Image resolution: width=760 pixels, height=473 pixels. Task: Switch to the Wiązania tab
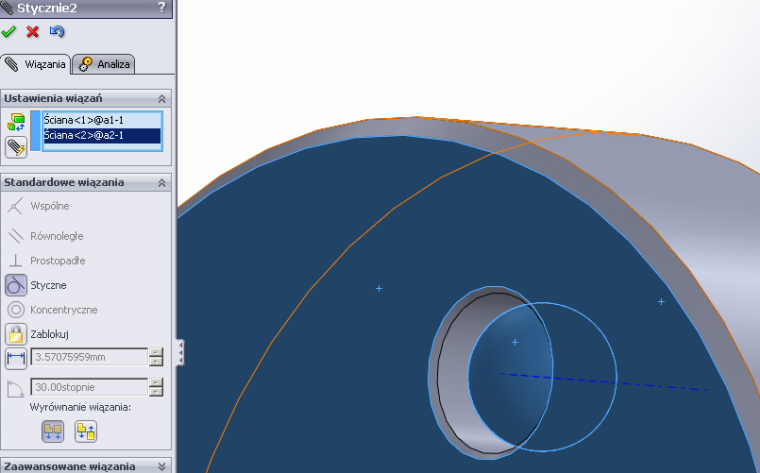pos(36,64)
